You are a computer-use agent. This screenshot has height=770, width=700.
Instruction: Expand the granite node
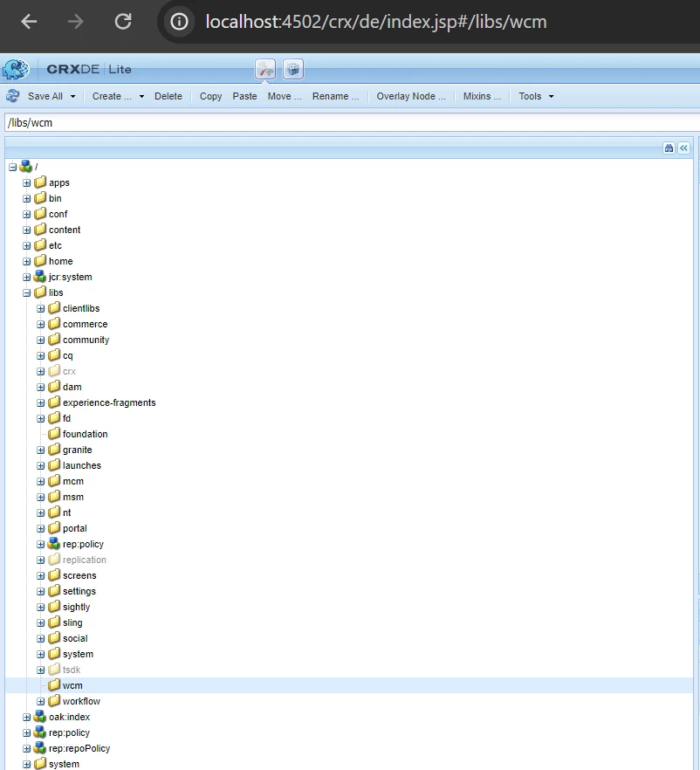pos(40,450)
